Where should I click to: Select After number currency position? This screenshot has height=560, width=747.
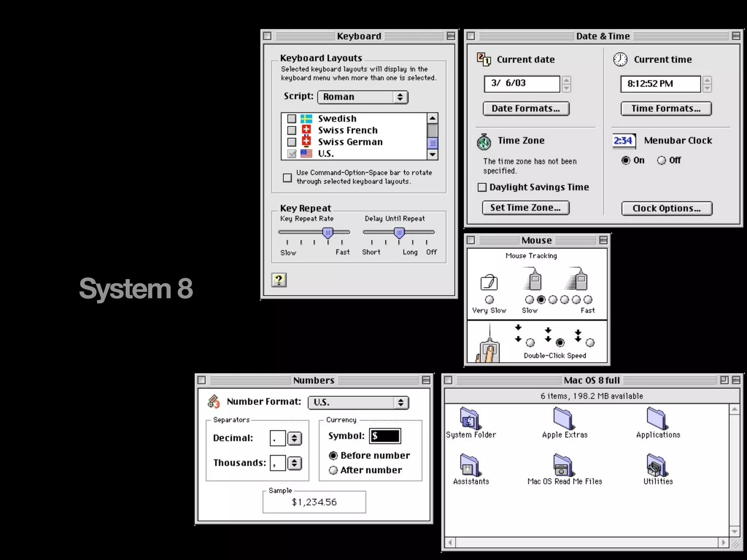pyautogui.click(x=333, y=470)
